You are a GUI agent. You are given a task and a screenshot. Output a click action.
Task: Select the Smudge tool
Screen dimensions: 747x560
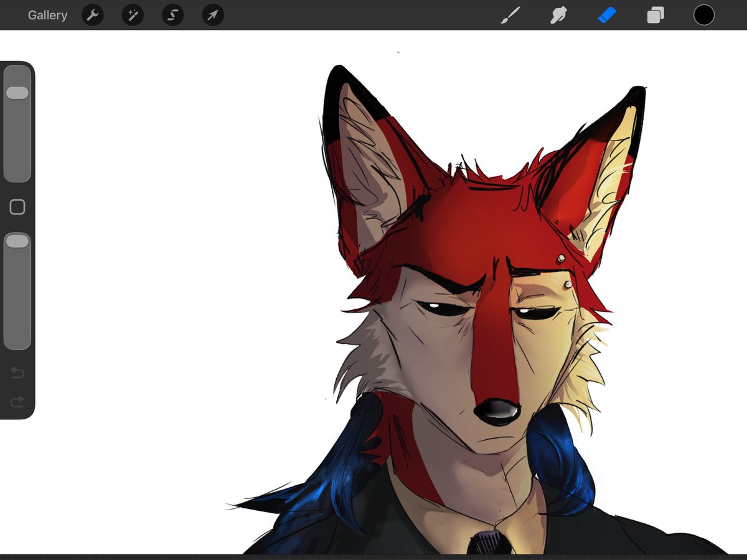[x=558, y=15]
